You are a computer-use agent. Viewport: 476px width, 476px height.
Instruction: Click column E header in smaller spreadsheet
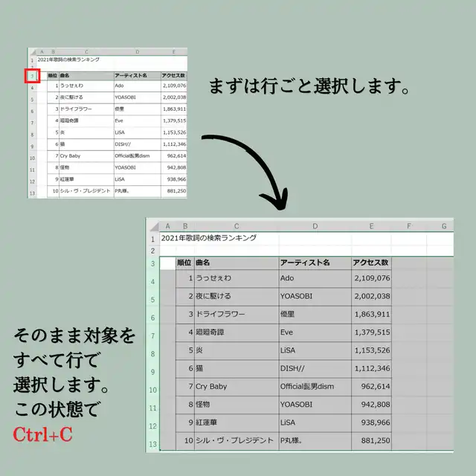pyautogui.click(x=173, y=52)
